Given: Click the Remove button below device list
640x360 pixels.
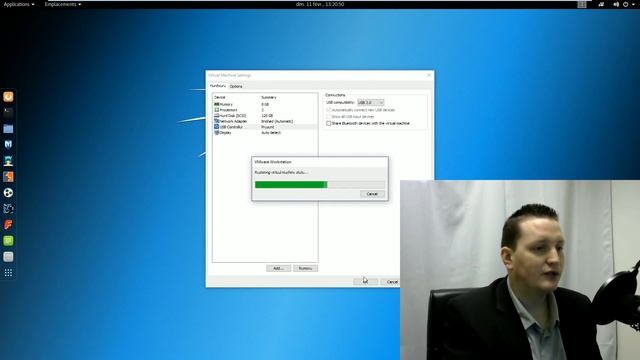Looking at the screenshot, I should coord(305,268).
